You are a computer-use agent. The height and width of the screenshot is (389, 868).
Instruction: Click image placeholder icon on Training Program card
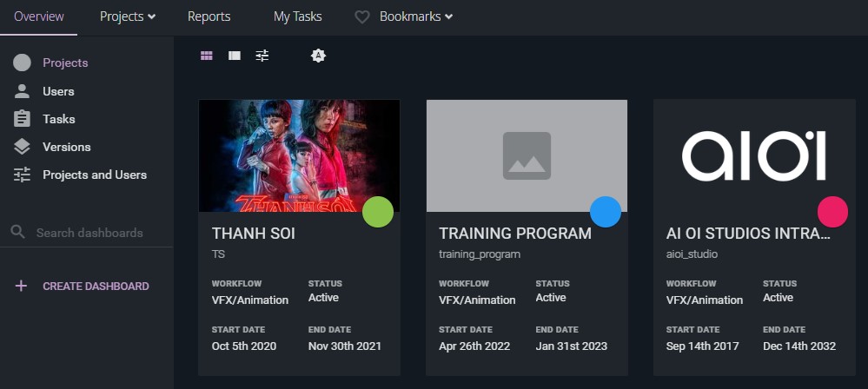coord(527,155)
